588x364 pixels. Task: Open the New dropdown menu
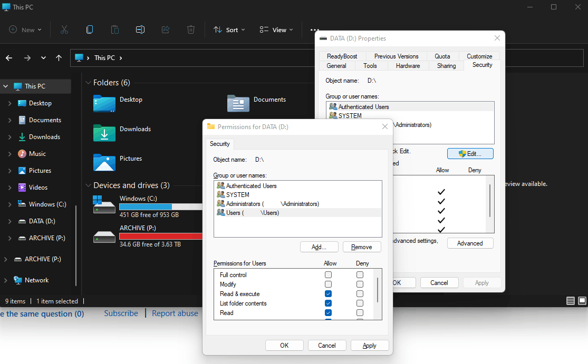tap(25, 29)
